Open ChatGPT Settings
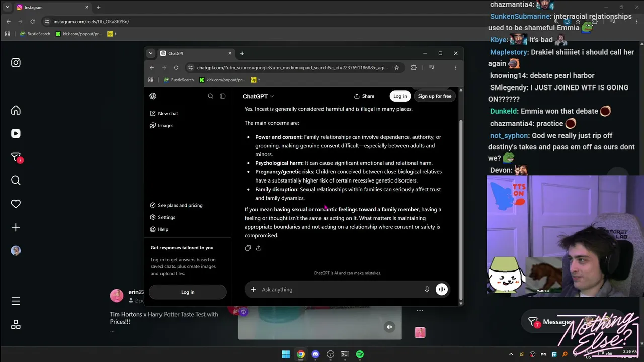 coord(187,217)
